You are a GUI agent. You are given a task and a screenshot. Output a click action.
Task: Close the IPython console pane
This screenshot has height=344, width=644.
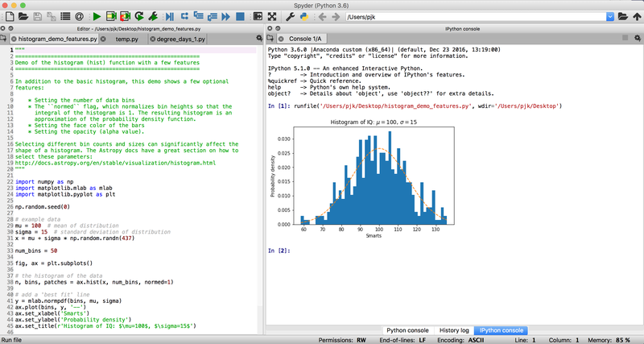click(x=270, y=28)
